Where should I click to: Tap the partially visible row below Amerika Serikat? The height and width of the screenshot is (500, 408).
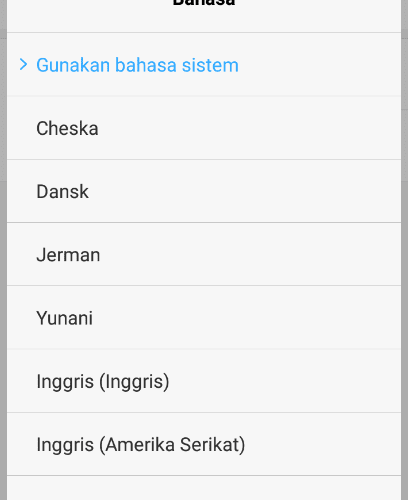(x=204, y=488)
